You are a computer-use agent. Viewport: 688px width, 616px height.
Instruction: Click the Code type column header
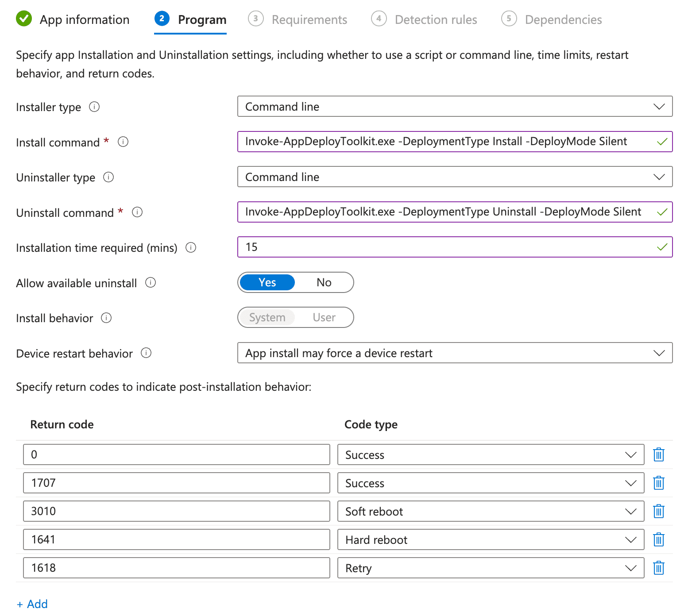pyautogui.click(x=371, y=424)
